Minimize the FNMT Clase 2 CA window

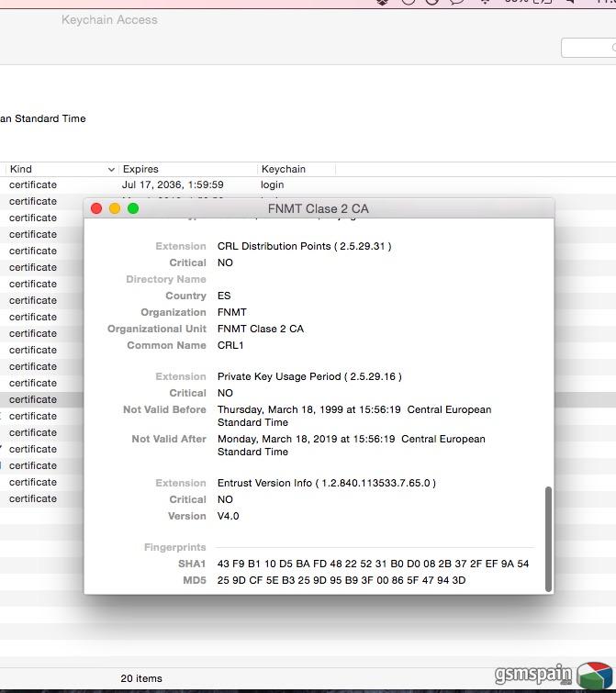pyautogui.click(x=115, y=208)
